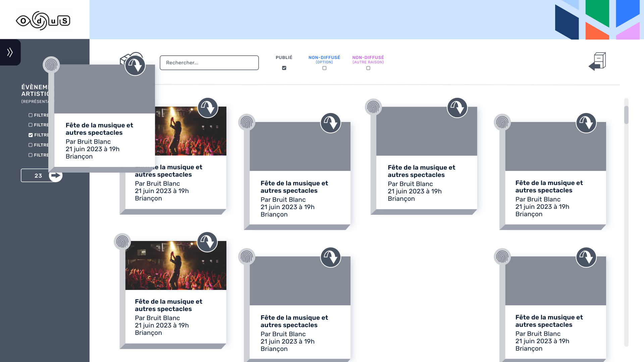Viewport: 644px width, 362px height.
Task: Click the ODUS logo
Action: coord(43,21)
